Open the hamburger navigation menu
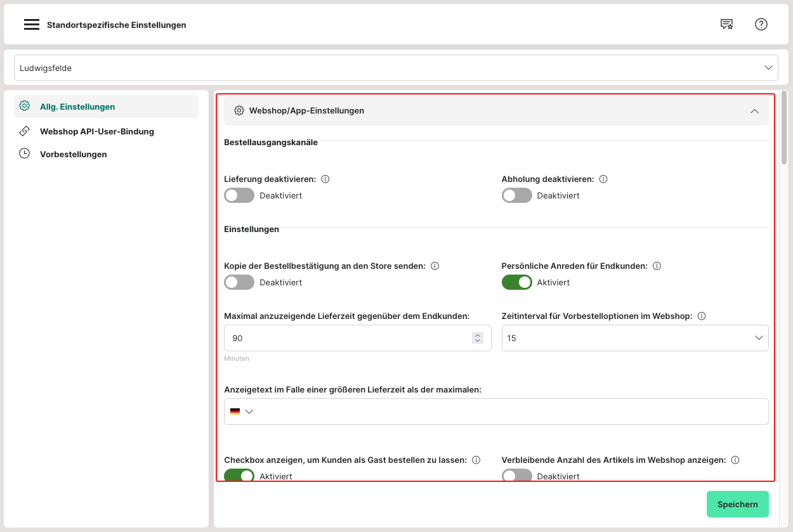793x532 pixels. (x=32, y=25)
